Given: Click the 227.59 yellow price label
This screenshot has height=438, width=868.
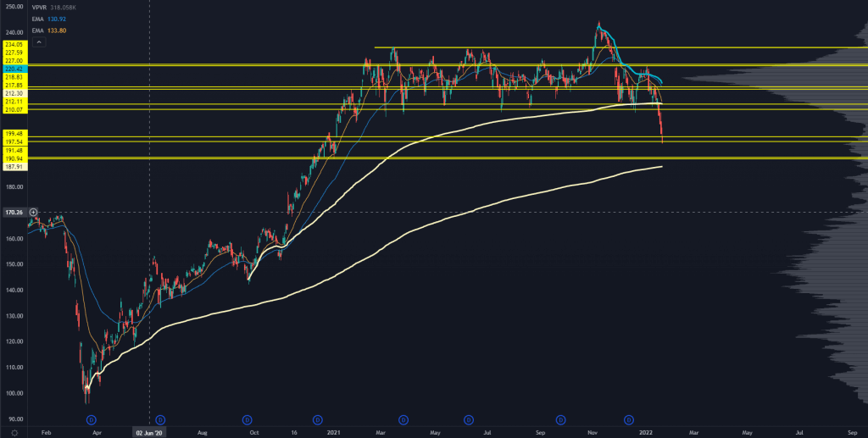Looking at the screenshot, I should (13, 53).
